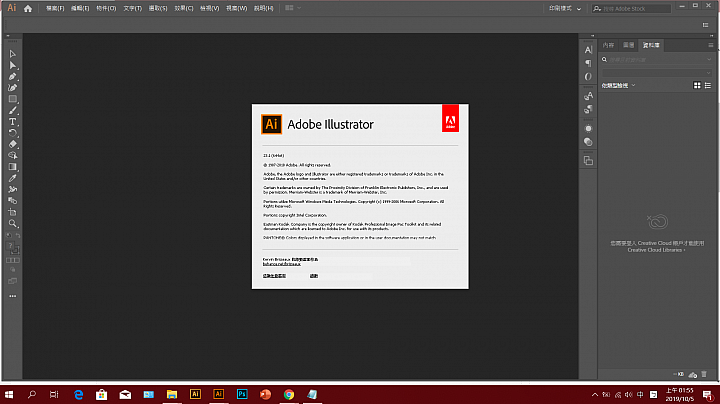The image size is (720, 404).
Task: Open the Character Styles panel icon
Action: (x=588, y=95)
